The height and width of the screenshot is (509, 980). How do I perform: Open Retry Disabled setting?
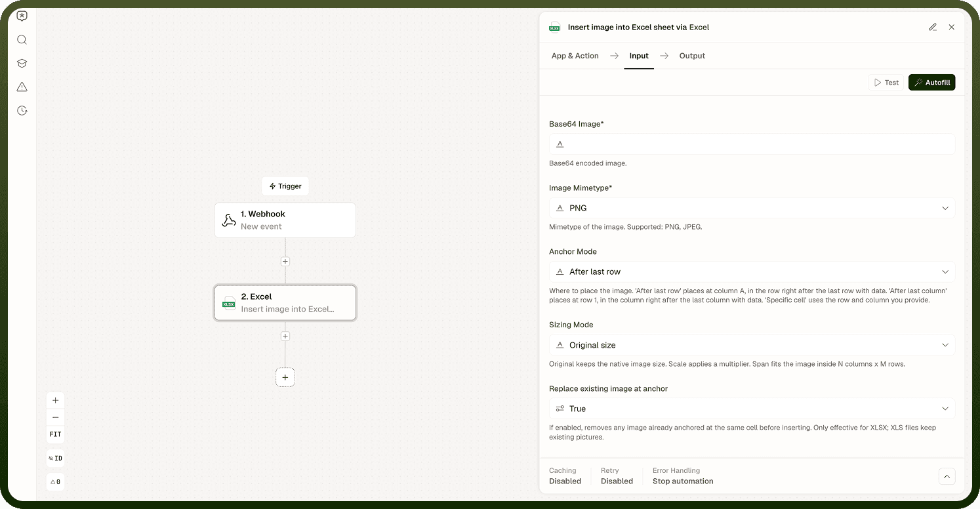(617, 476)
